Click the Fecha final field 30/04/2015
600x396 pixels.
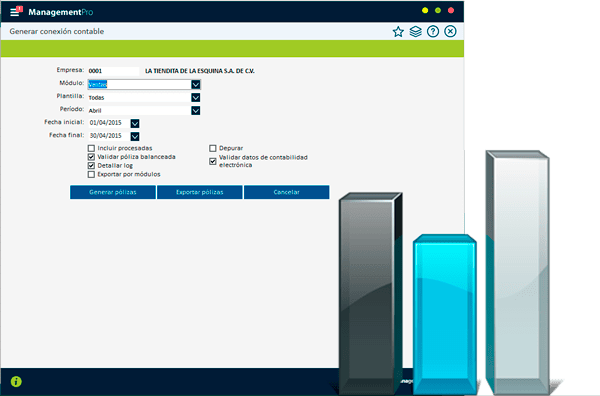tap(109, 136)
